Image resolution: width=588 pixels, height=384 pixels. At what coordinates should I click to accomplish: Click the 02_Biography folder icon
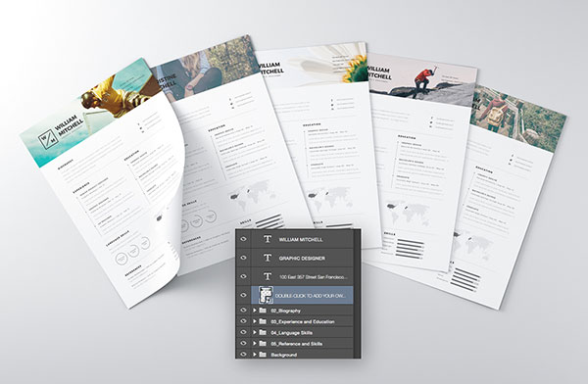coord(263,311)
